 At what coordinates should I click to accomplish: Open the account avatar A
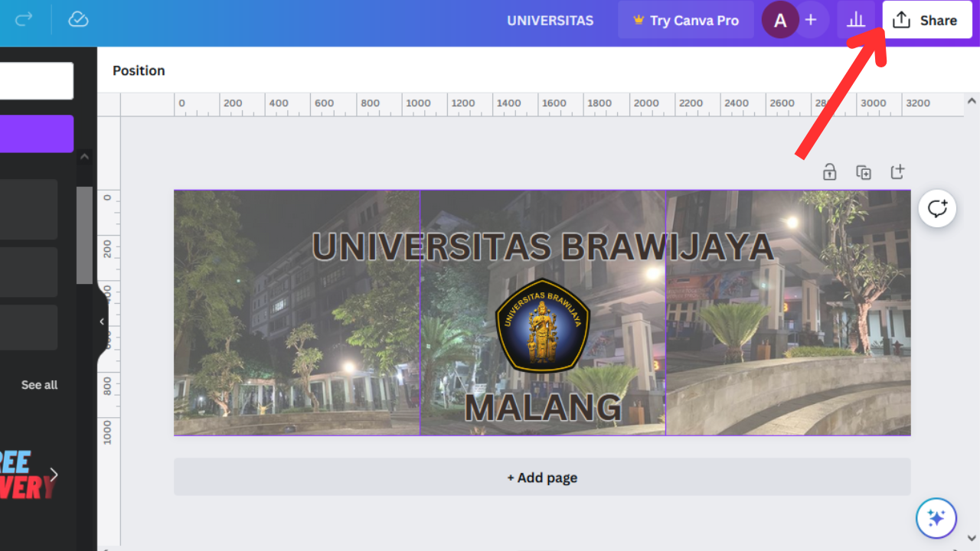(x=780, y=21)
